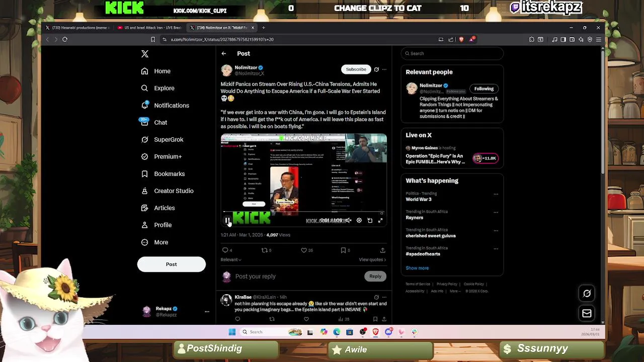Viewport: 644px width, 362px height.
Task: Like KiraBae's reply
Action: click(306, 319)
